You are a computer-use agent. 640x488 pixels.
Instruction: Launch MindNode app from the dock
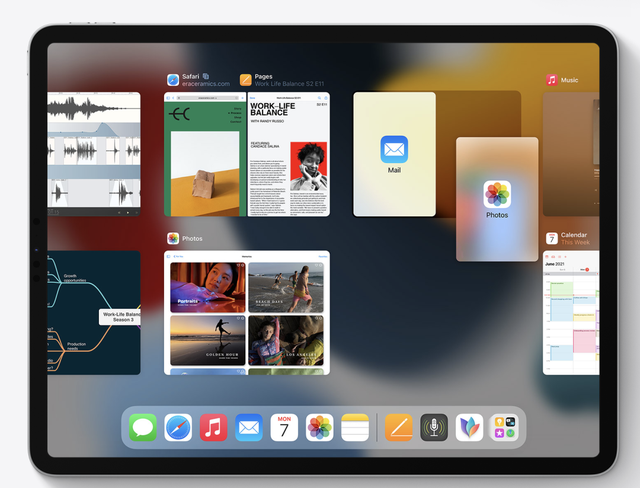469,427
